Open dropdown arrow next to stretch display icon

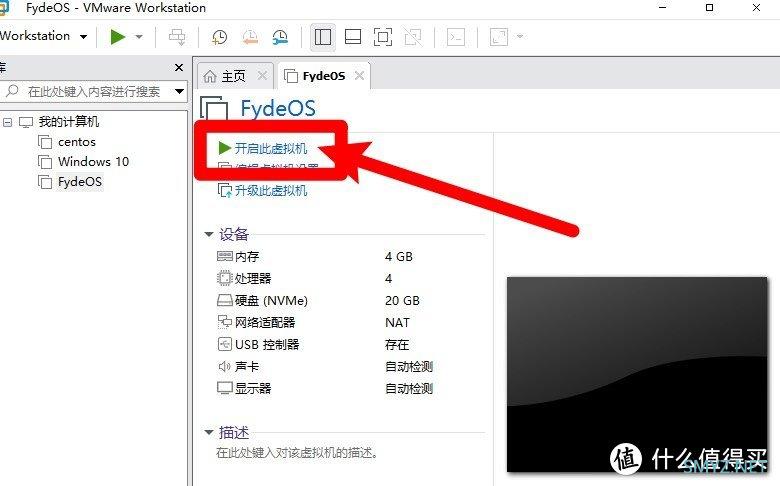coord(520,36)
